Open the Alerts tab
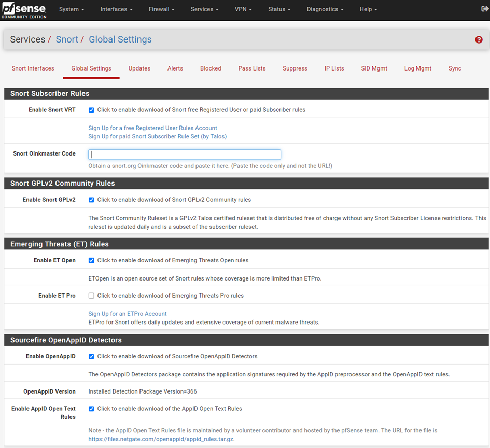Viewport: 490px width, 448px height. click(x=175, y=68)
